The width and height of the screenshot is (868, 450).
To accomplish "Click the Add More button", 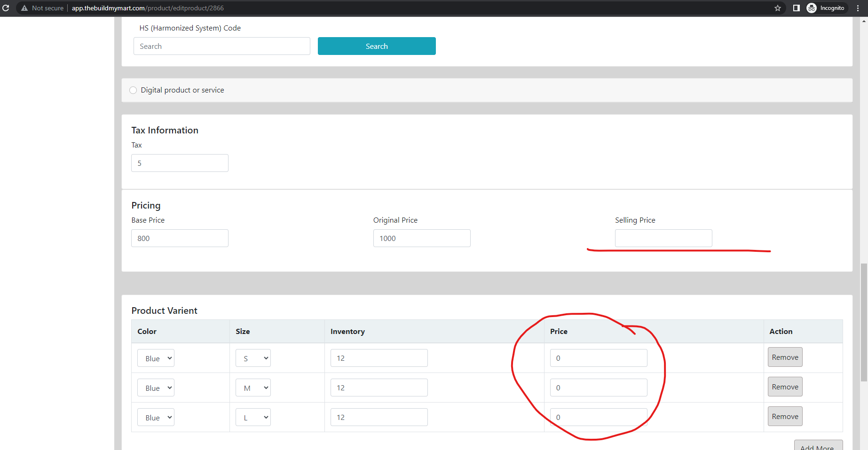I will coord(818,446).
